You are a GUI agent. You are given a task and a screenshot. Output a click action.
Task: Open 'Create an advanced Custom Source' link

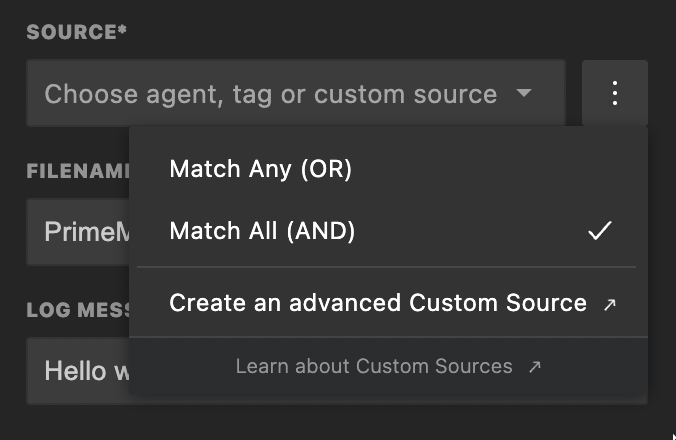(378, 302)
